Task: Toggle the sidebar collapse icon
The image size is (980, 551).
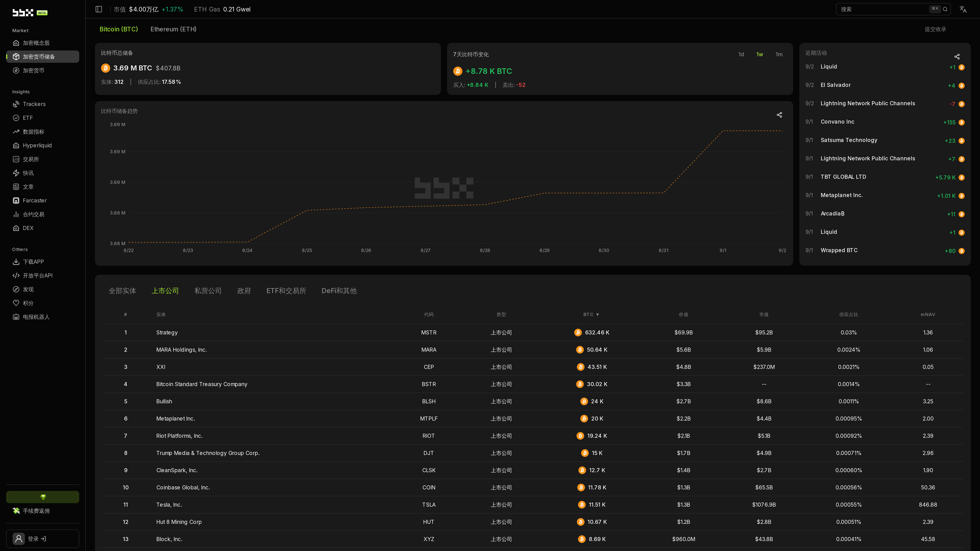Action: (99, 9)
